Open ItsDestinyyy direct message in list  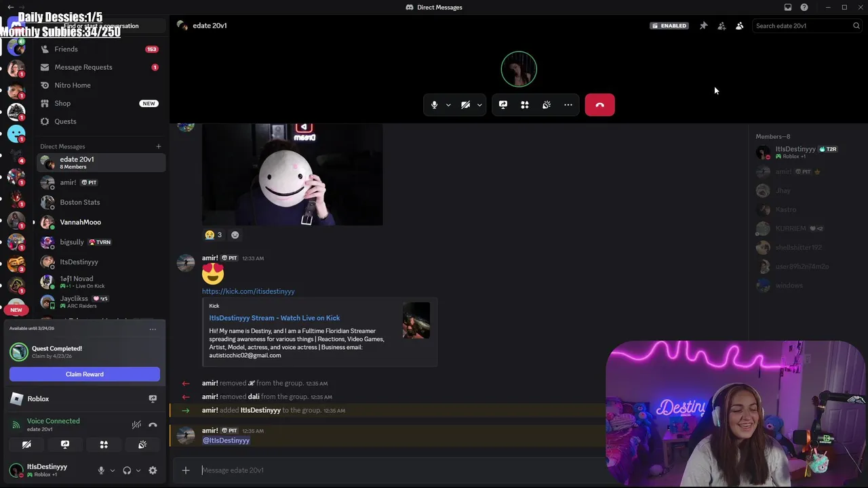[101, 262]
